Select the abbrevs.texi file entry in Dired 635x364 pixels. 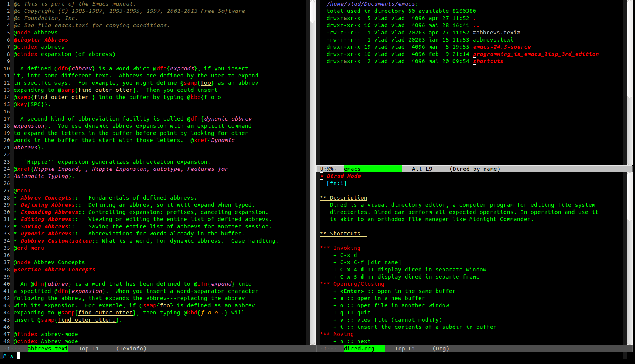coord(493,40)
